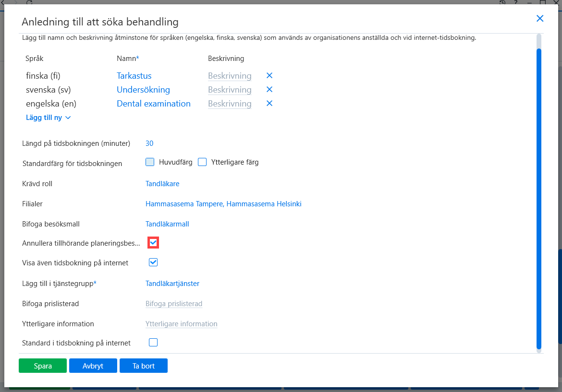Click the Filialer label
This screenshot has width=562, height=392.
point(32,204)
